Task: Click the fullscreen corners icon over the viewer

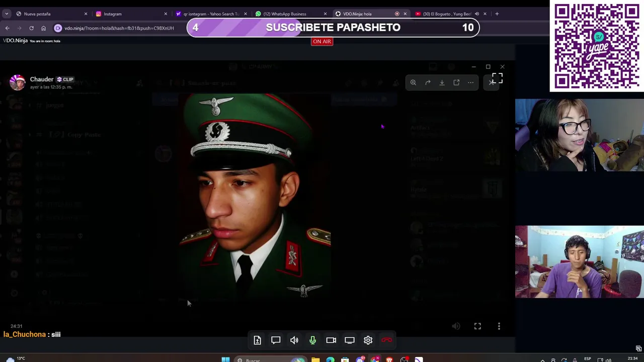Action: [497, 78]
